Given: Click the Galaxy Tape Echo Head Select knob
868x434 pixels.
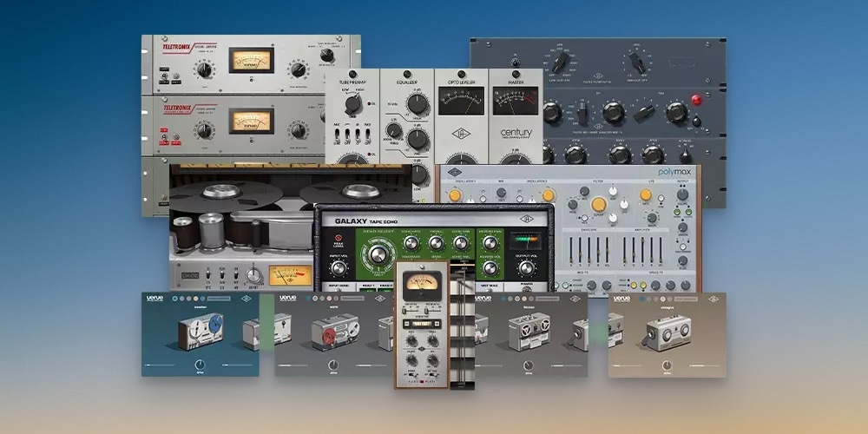Looking at the screenshot, I should tap(379, 255).
